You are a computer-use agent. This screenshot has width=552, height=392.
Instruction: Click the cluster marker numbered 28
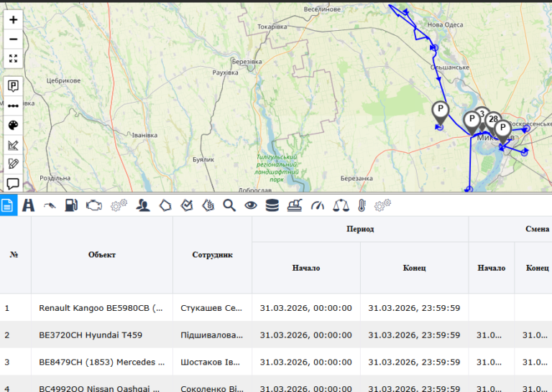[x=493, y=119]
